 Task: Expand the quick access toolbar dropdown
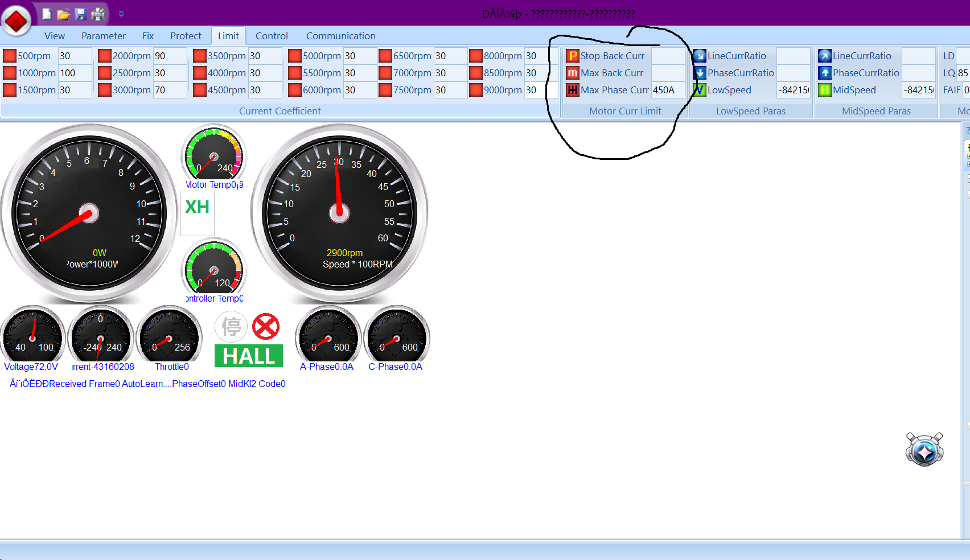pos(121,14)
